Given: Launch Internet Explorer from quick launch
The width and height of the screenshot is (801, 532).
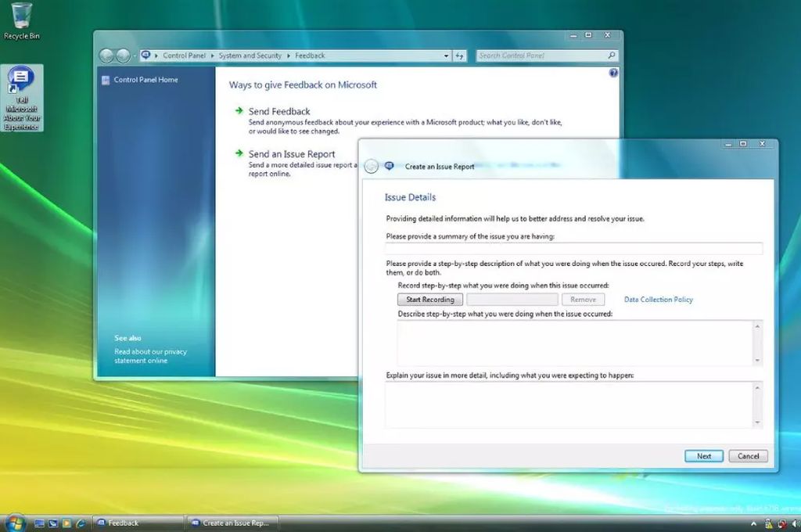Looking at the screenshot, I should click(81, 523).
